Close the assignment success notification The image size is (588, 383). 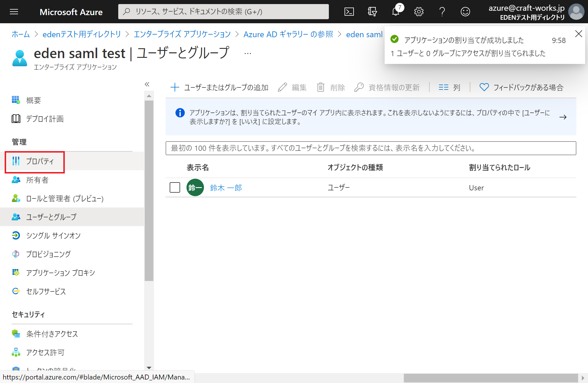578,34
